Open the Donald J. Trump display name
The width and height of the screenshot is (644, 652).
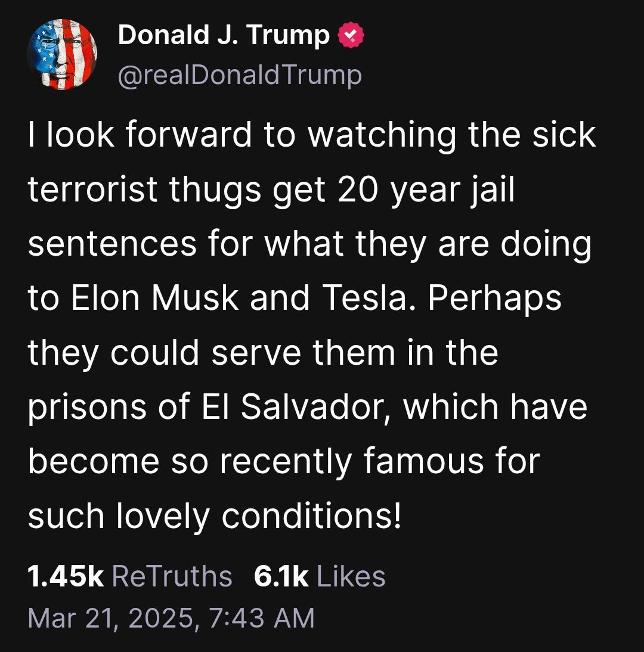(x=224, y=36)
